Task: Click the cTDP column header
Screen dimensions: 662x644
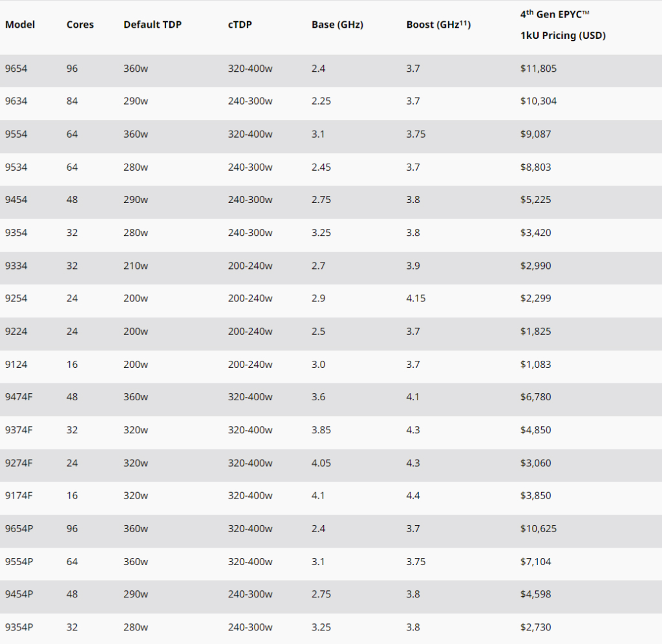Action: 240,25
